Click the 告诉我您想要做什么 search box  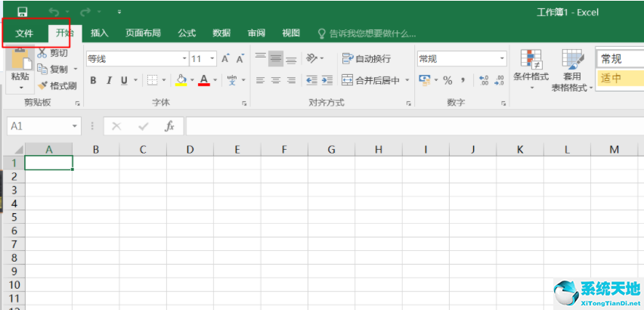point(367,33)
